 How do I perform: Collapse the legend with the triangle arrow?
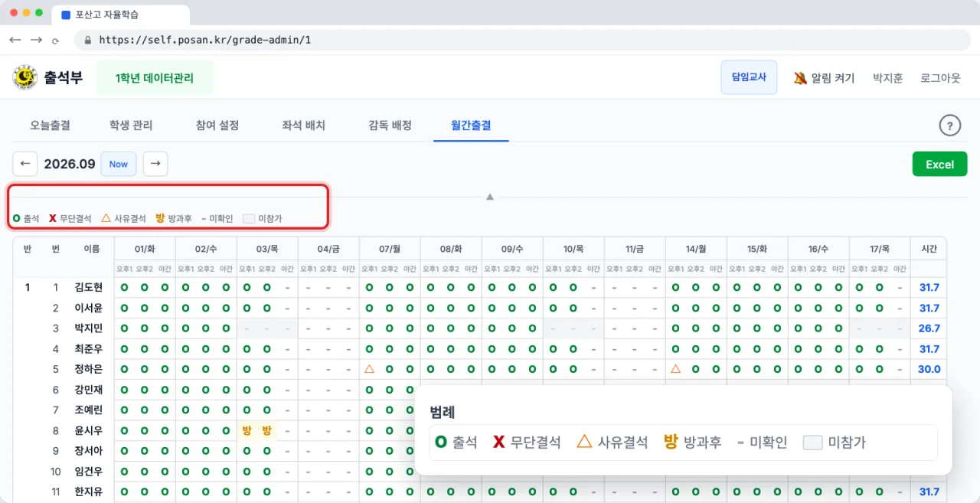point(490,197)
